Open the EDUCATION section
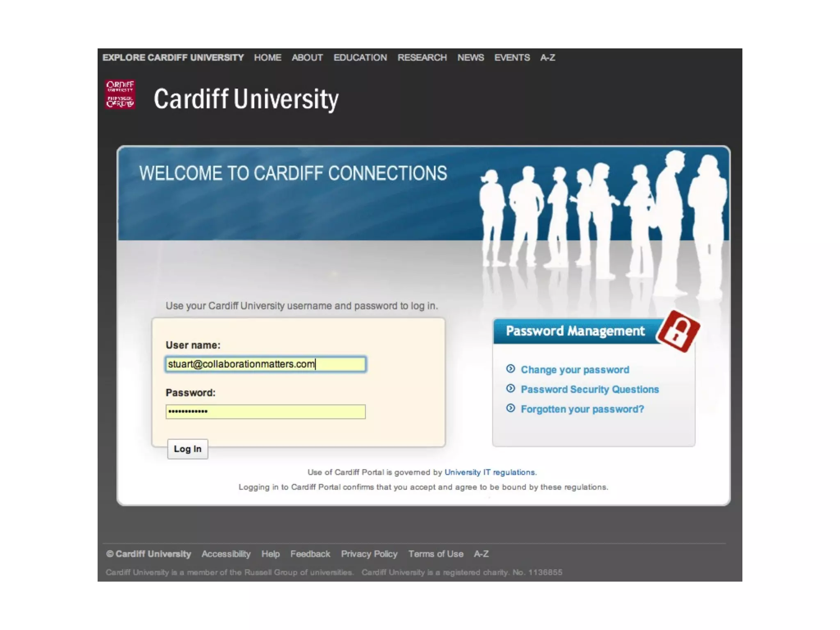Viewport: 840px width, 630px height. click(360, 57)
